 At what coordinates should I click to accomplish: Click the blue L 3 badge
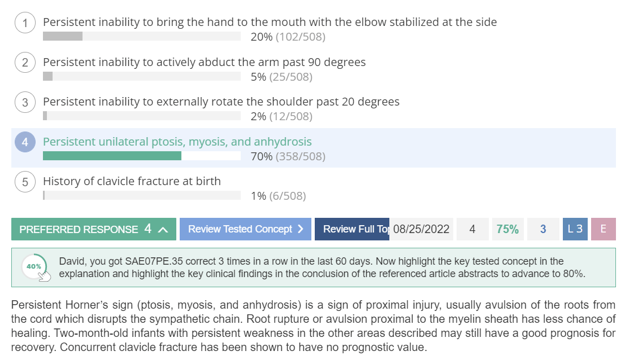click(575, 229)
